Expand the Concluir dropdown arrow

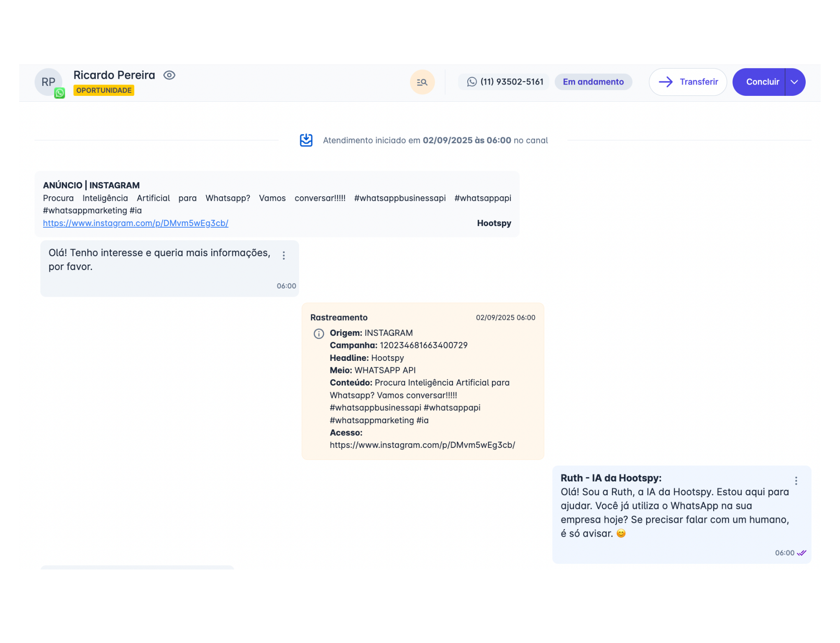(794, 82)
